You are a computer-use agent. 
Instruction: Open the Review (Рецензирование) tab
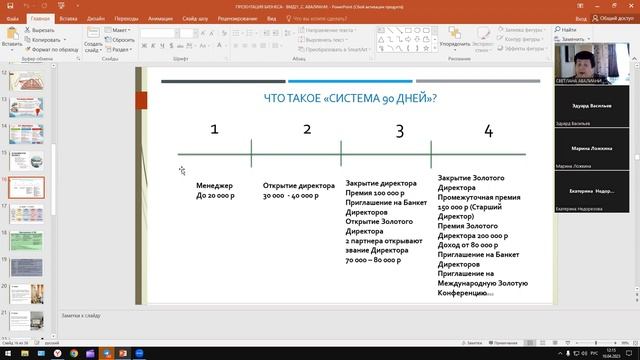237,19
